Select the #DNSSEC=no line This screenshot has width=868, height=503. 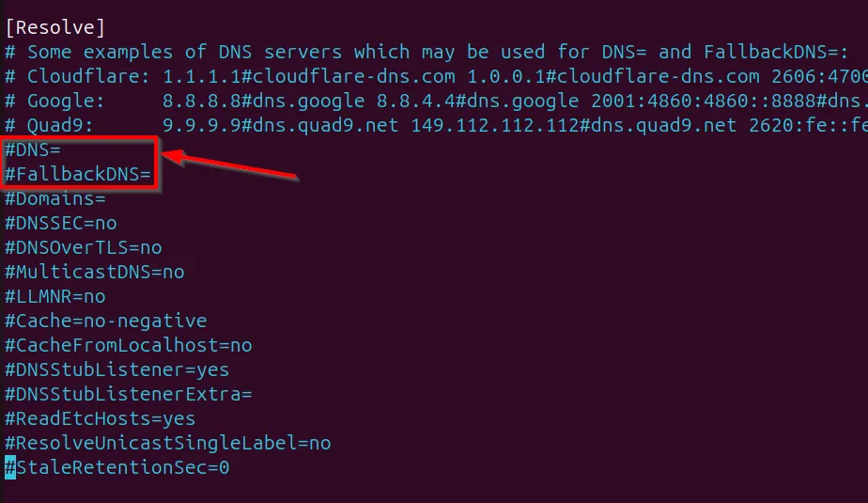(61, 223)
